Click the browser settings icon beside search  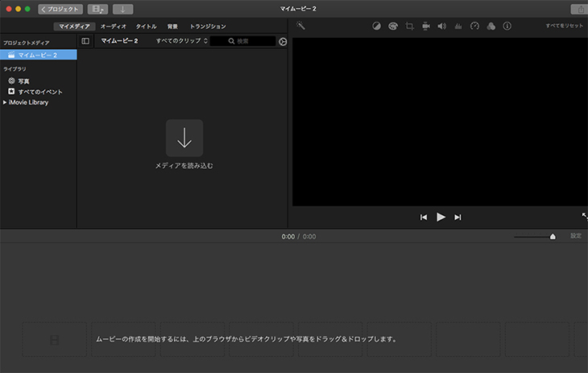(283, 41)
